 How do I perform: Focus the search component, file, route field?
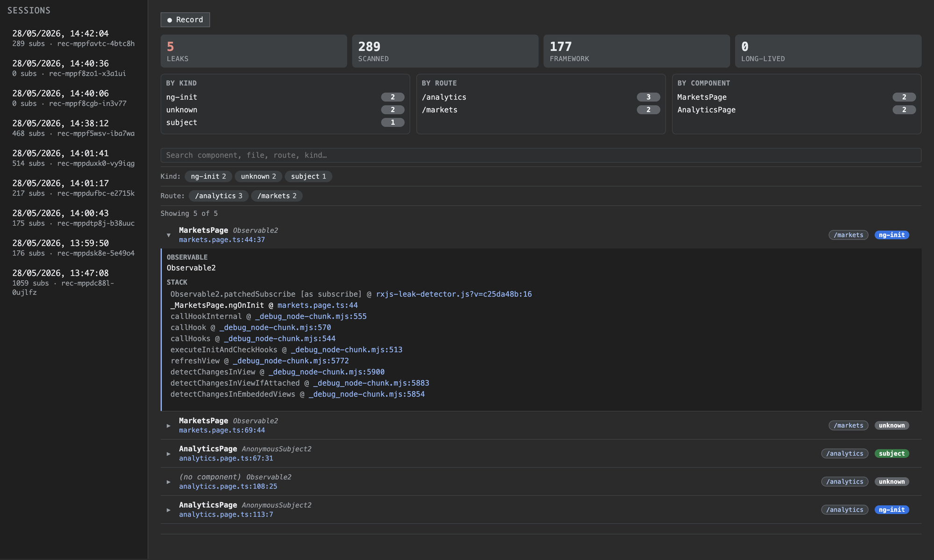(541, 156)
